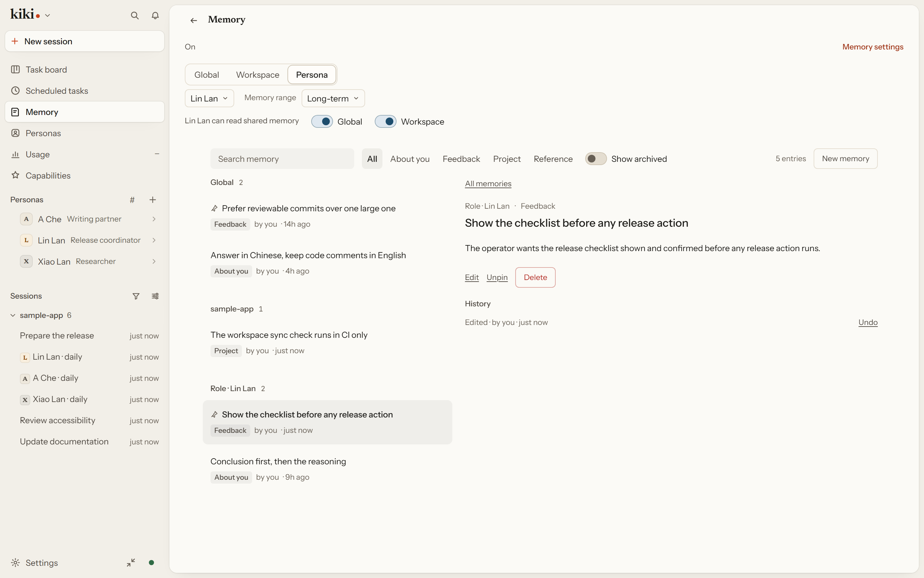Open the Conclusion first, then the reasoning entry

(327, 469)
